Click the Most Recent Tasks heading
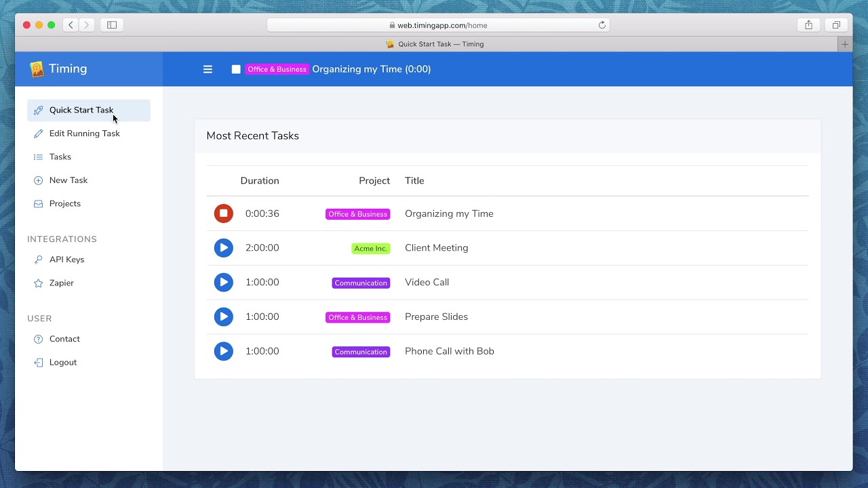Viewport: 868px width, 488px height. tap(253, 136)
